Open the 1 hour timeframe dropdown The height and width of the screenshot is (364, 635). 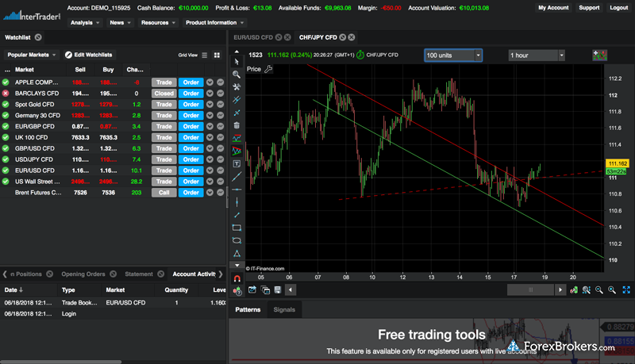point(537,56)
